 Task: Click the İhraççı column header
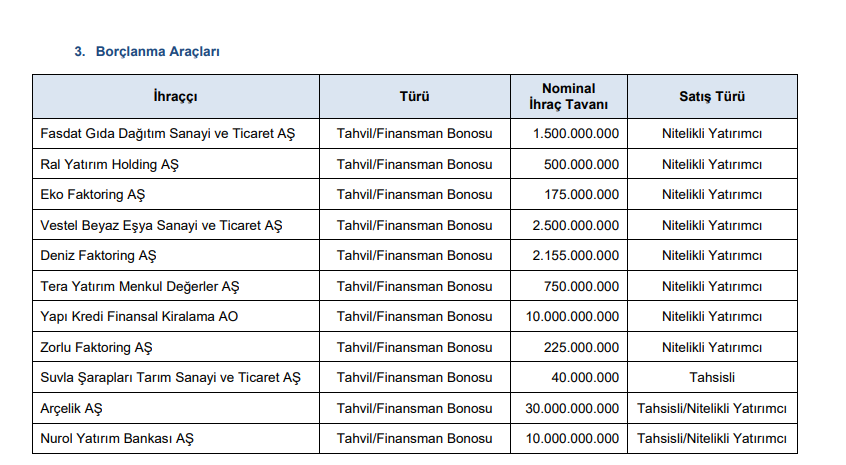point(176,97)
